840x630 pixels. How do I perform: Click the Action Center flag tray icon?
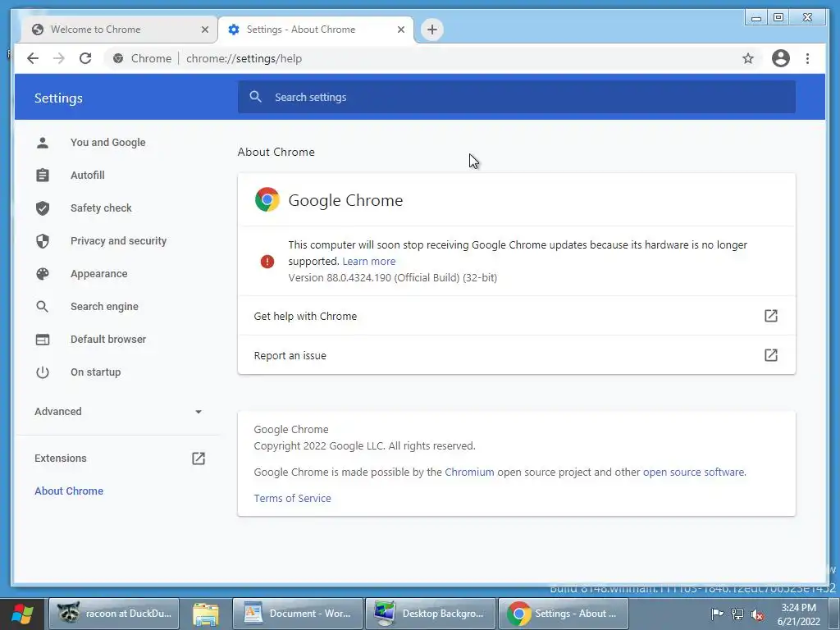[717, 614]
